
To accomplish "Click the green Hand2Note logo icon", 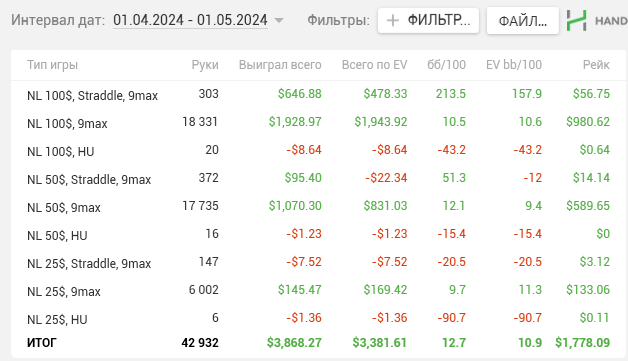I will pyautogui.click(x=576, y=20).
